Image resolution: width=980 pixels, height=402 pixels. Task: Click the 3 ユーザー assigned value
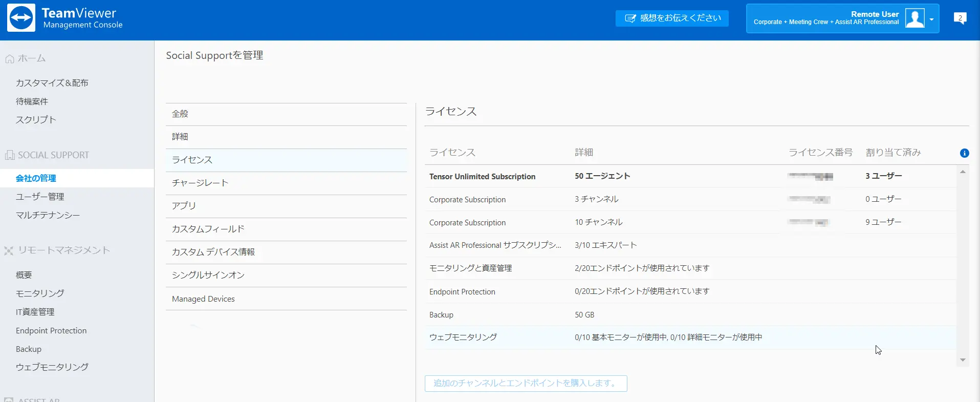pos(884,176)
